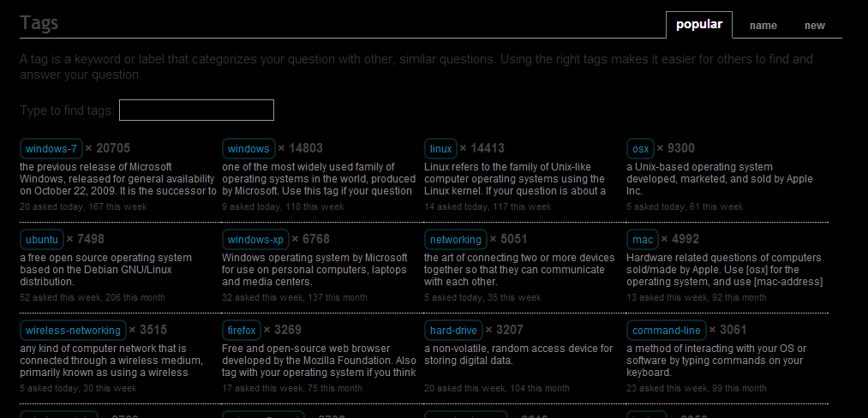Click the linux tag description text
This screenshot has height=418, width=868.
515,179
